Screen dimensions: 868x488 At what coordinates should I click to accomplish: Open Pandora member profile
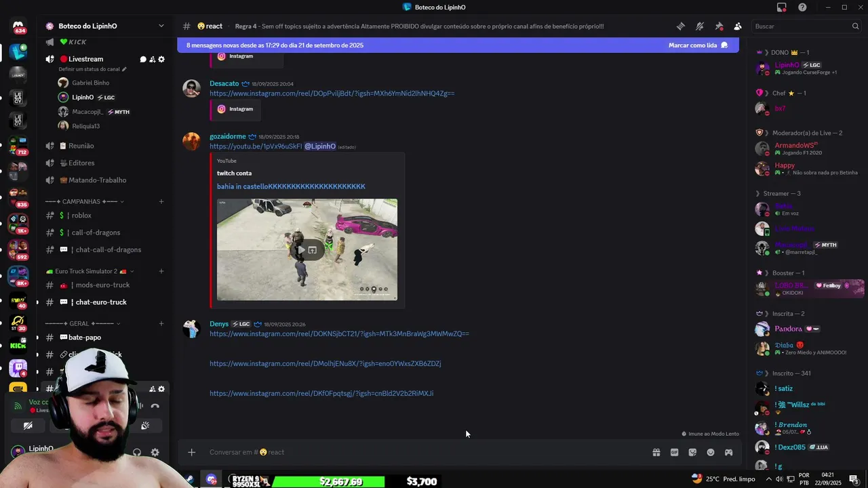807,329
